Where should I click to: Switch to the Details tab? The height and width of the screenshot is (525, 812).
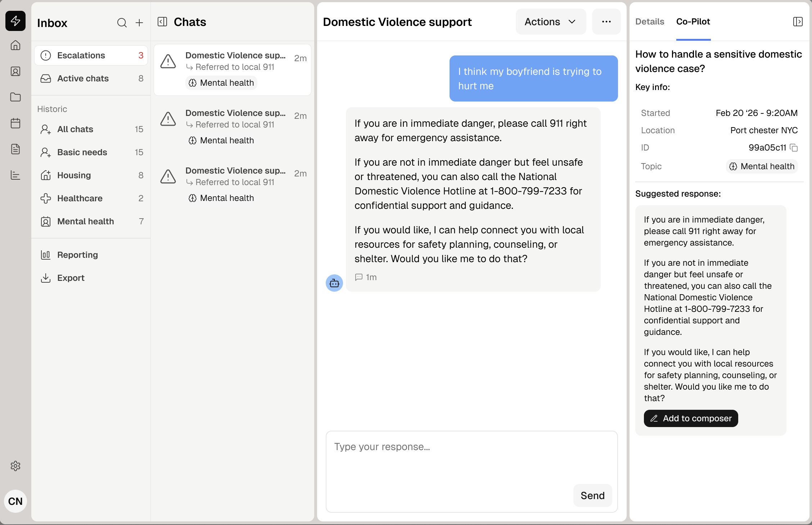pyautogui.click(x=650, y=22)
